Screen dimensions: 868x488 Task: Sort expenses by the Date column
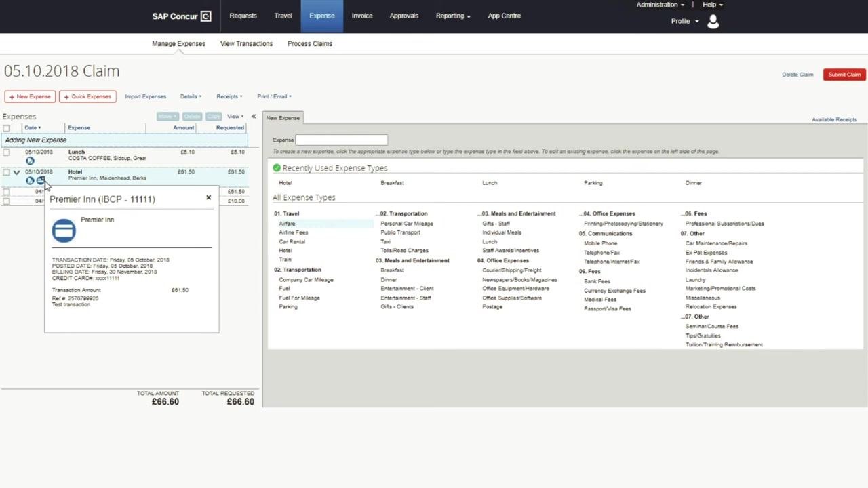pyautogui.click(x=33, y=128)
